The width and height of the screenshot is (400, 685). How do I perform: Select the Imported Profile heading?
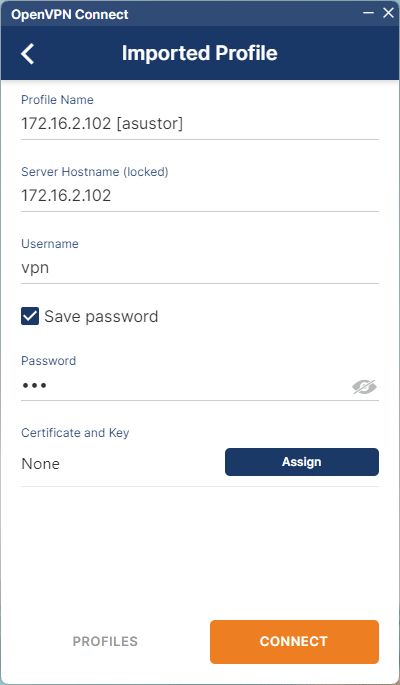coord(200,53)
